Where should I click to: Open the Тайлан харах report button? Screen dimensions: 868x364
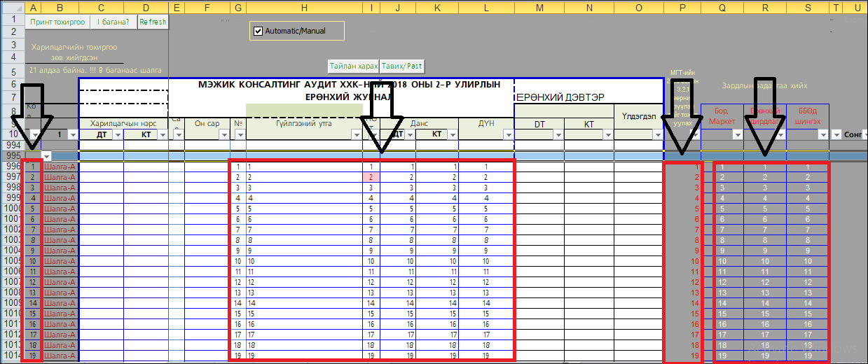tap(354, 66)
